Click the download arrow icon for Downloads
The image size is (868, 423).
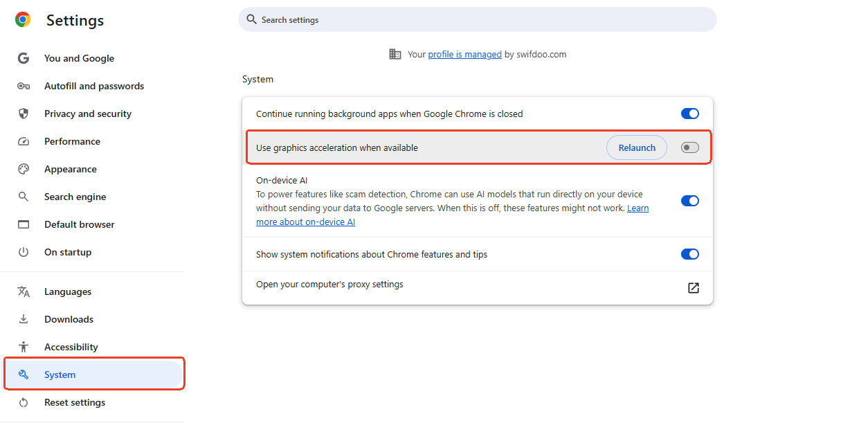tap(24, 319)
